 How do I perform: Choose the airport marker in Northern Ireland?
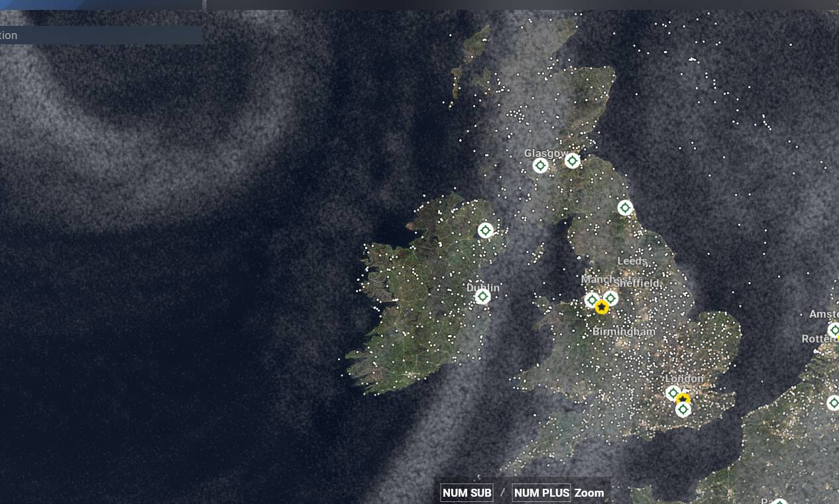coord(486,230)
